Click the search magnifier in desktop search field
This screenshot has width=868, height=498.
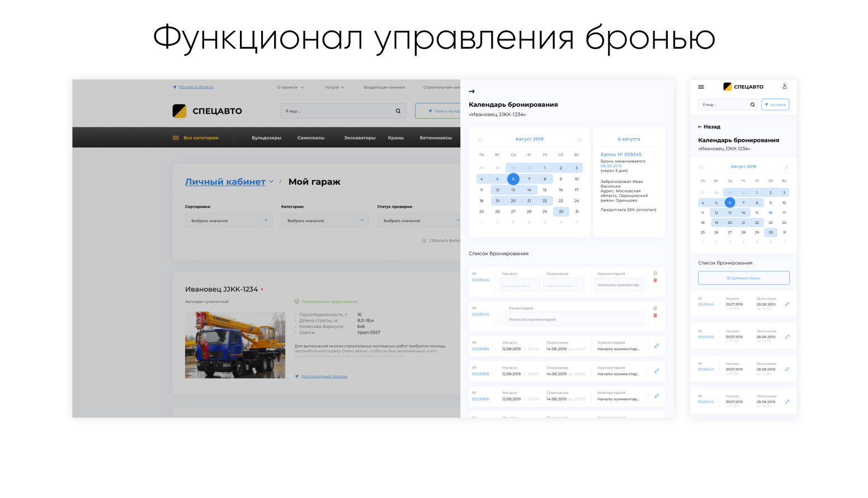click(x=398, y=111)
